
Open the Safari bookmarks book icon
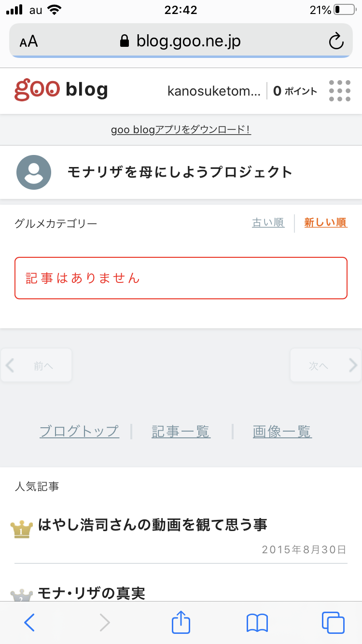click(257, 623)
